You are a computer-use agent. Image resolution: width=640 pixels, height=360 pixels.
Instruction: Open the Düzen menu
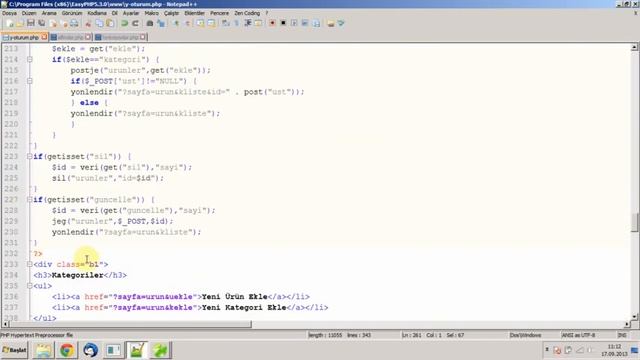(x=29, y=13)
